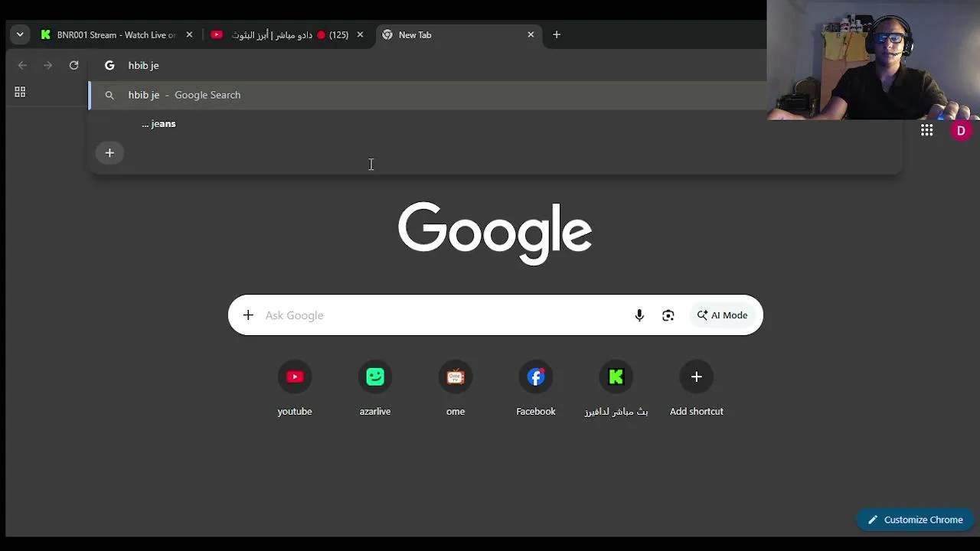Switch to the BNR001 Stream tab
The height and width of the screenshot is (551, 980).
click(116, 34)
